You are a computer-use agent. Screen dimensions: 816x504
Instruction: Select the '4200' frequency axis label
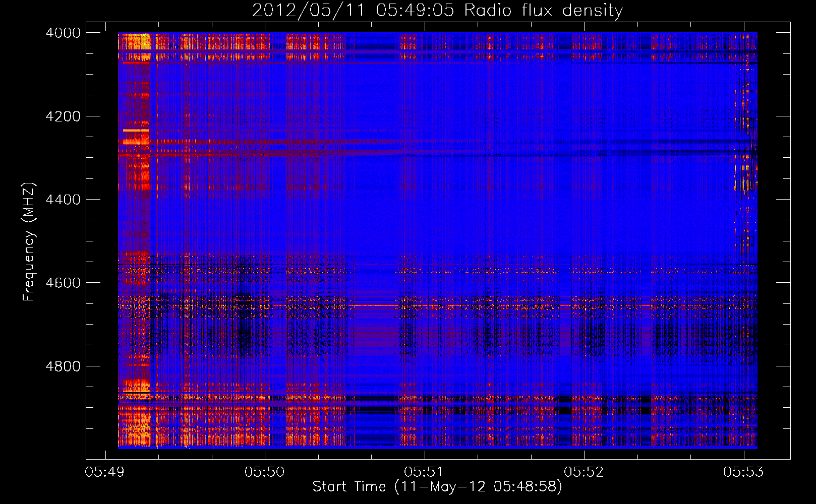pos(63,116)
